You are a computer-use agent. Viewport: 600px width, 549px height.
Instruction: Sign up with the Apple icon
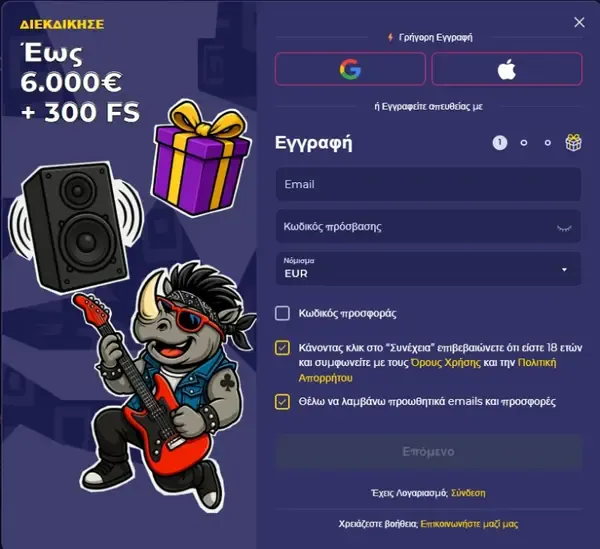click(507, 69)
